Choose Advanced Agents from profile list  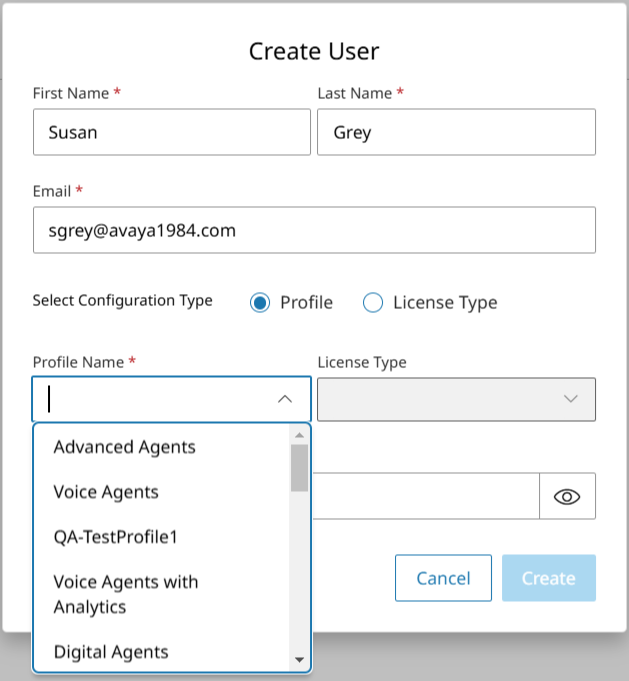coord(161,447)
